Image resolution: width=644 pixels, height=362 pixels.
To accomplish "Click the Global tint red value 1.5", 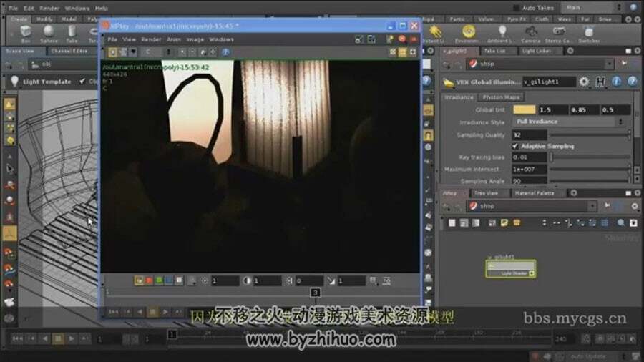I will click(x=553, y=109).
